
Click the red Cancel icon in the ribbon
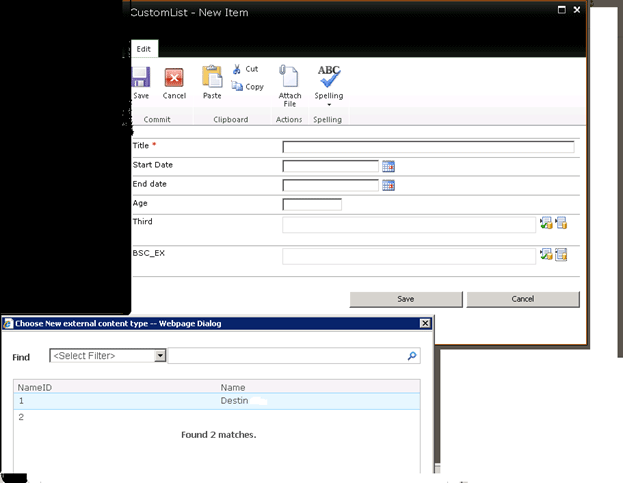174,77
